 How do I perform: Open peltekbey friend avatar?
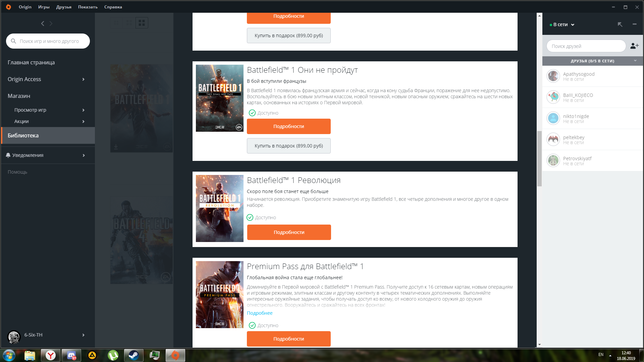tap(553, 139)
